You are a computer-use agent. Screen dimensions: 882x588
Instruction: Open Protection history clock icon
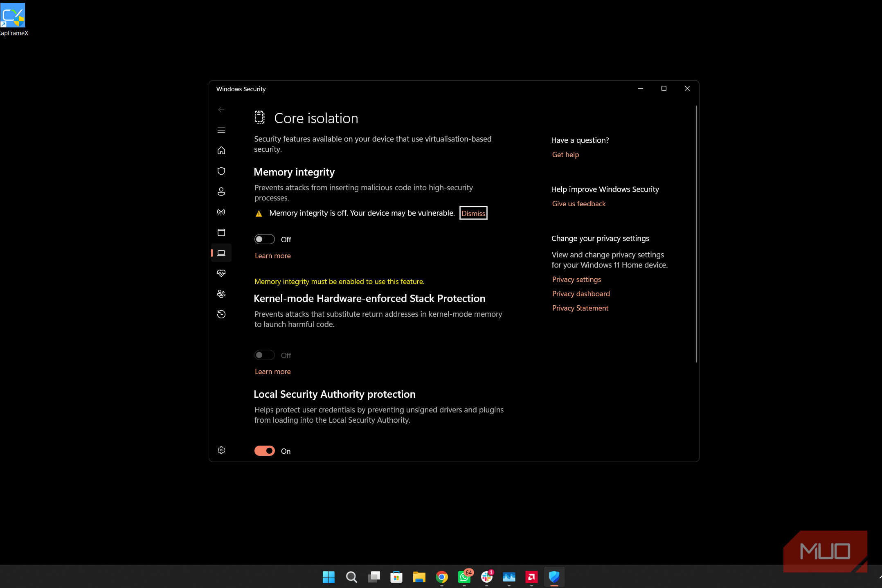tap(221, 314)
